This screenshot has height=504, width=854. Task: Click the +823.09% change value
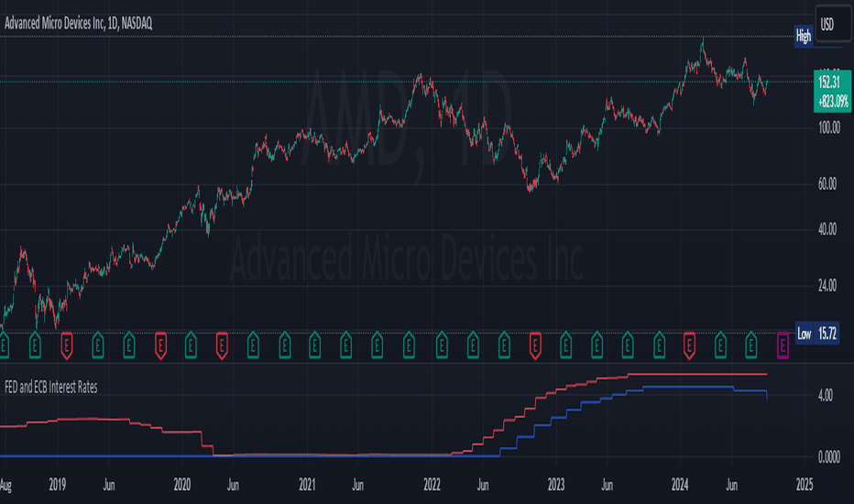click(x=833, y=102)
